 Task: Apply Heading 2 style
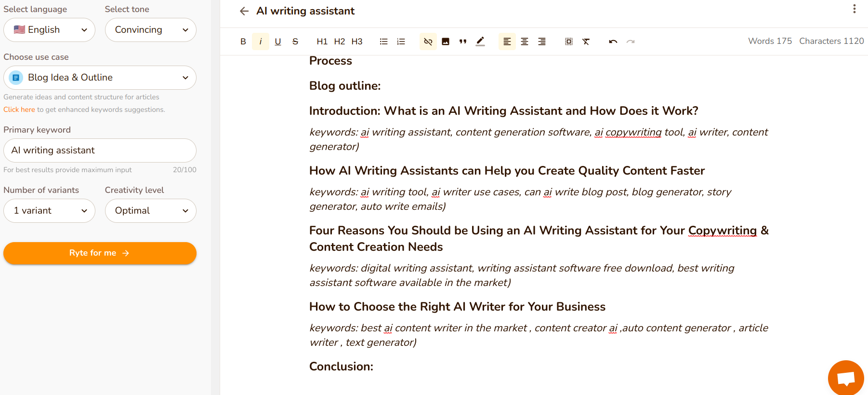[x=340, y=41]
